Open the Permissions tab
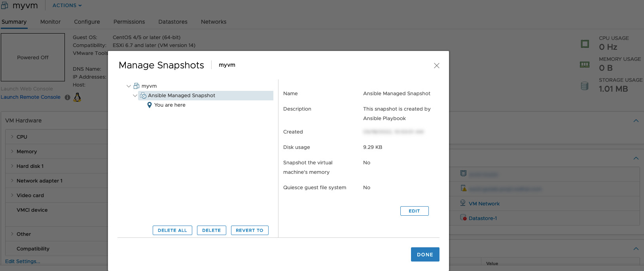This screenshot has width=644, height=271. 129,22
